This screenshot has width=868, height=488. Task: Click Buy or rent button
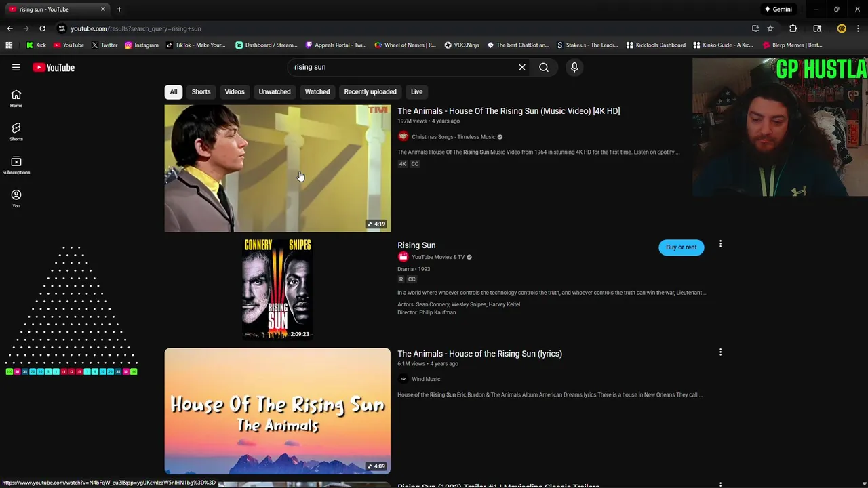point(681,247)
